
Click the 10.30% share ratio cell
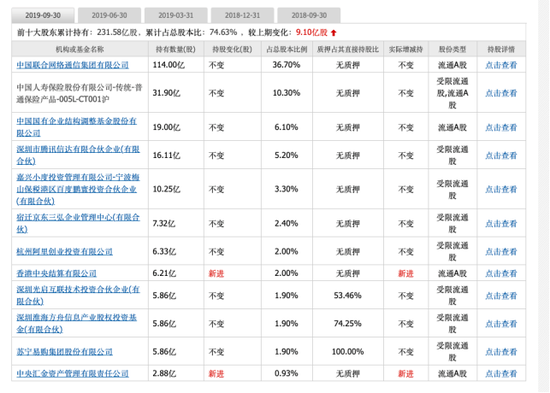tap(286, 93)
